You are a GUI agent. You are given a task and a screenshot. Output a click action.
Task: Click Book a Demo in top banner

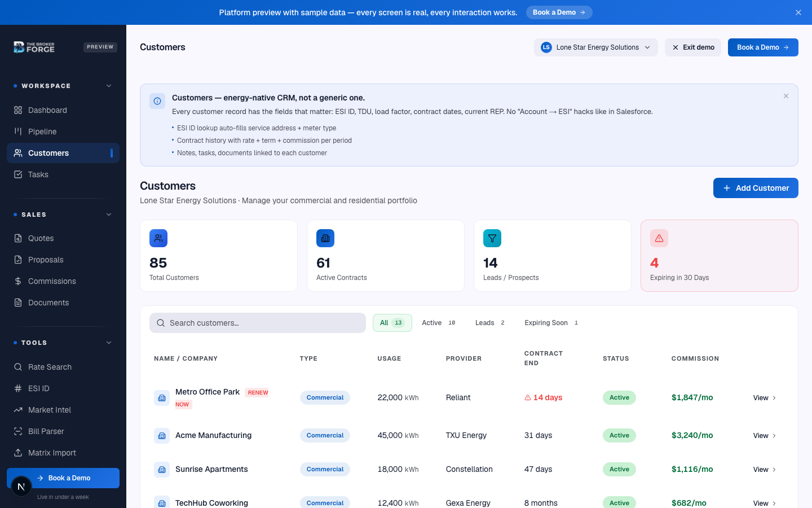(x=559, y=12)
